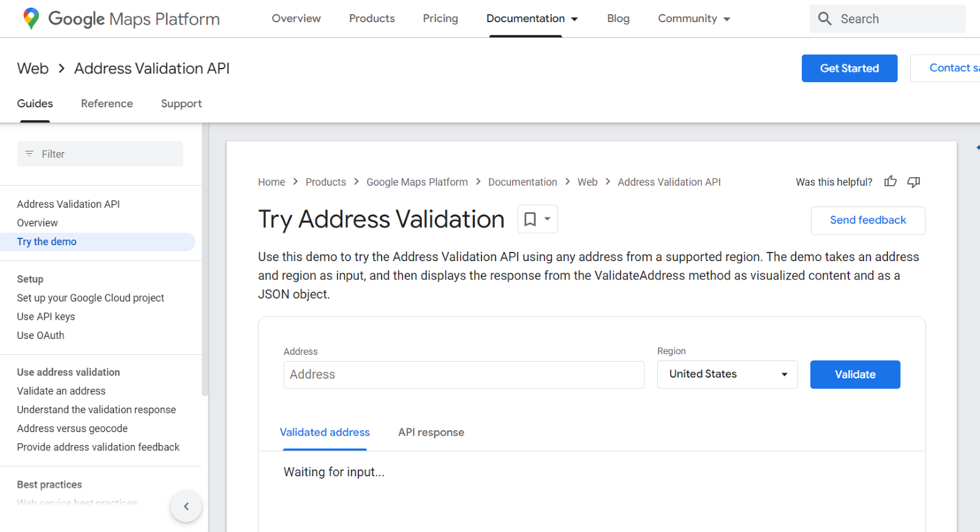Click the thumbs down icon
The height and width of the screenshot is (532, 980).
click(x=914, y=181)
